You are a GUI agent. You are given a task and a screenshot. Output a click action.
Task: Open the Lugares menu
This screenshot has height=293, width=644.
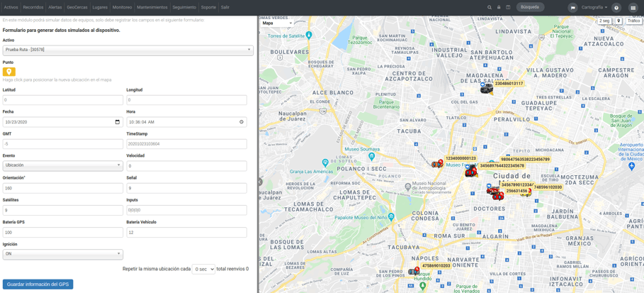[x=100, y=7]
